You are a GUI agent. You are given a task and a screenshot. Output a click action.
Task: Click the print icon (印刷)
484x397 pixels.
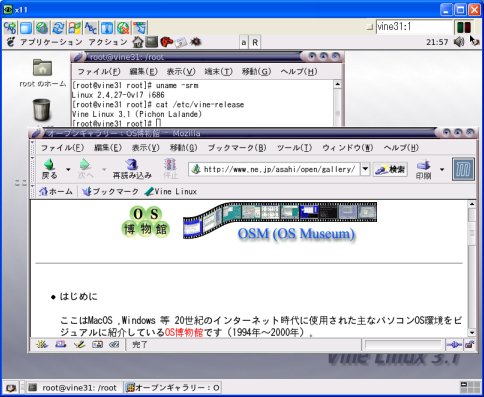[424, 169]
